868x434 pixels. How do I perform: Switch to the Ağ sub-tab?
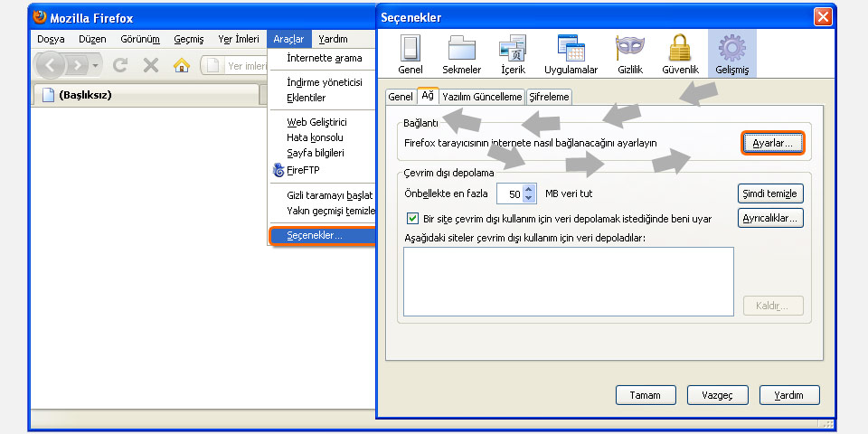click(428, 95)
